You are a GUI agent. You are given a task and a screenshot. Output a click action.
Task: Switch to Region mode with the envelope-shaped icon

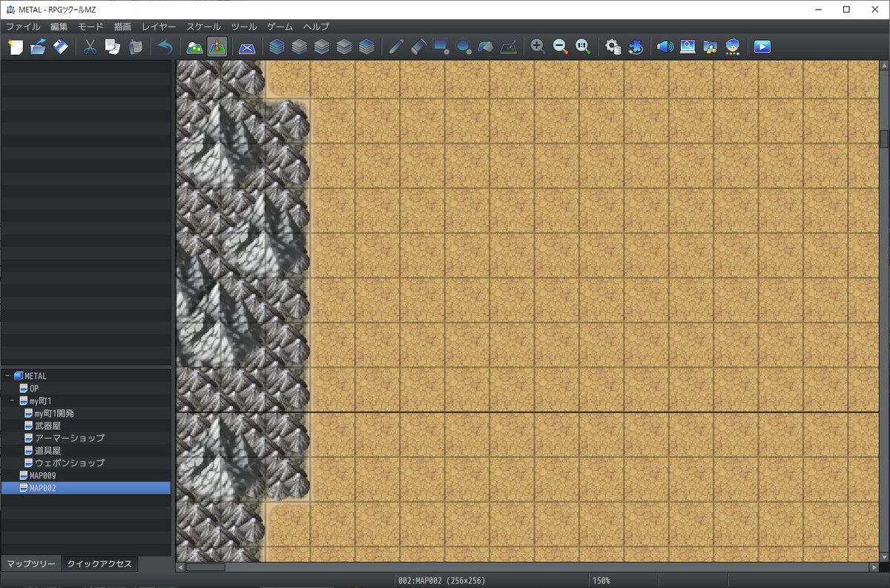click(x=247, y=47)
